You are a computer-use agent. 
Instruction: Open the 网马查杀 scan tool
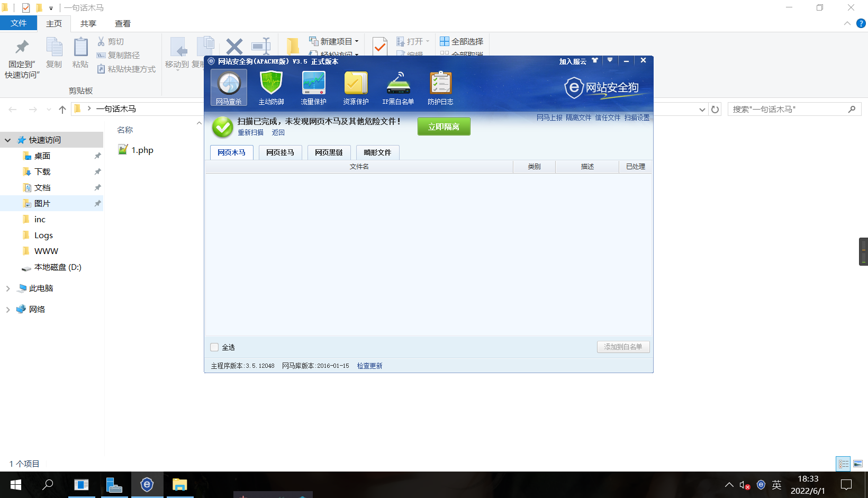(x=228, y=87)
